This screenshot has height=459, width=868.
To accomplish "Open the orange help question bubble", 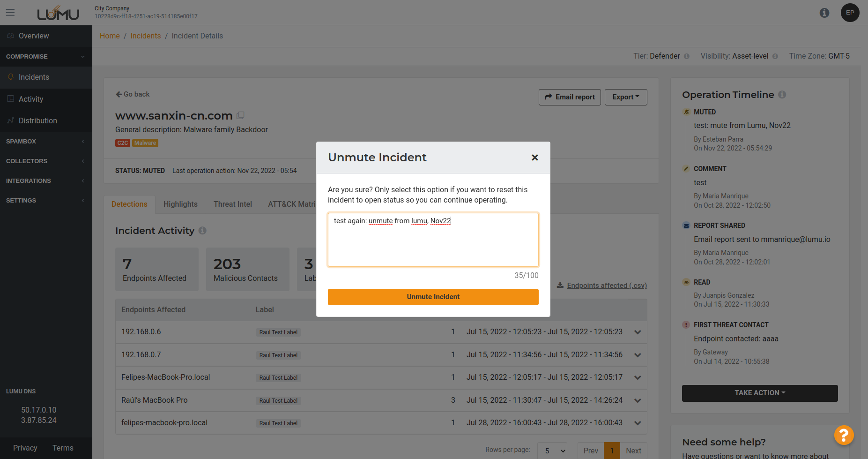I will click(843, 435).
